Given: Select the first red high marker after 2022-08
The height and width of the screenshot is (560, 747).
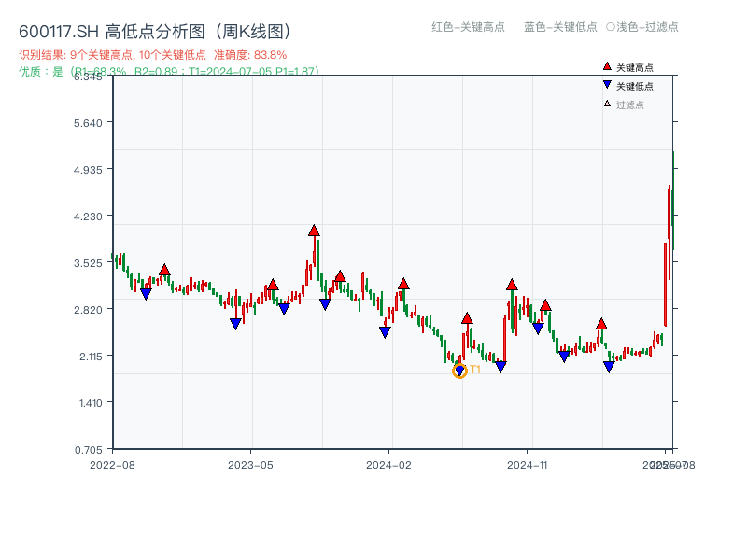Looking at the screenshot, I should click(164, 270).
